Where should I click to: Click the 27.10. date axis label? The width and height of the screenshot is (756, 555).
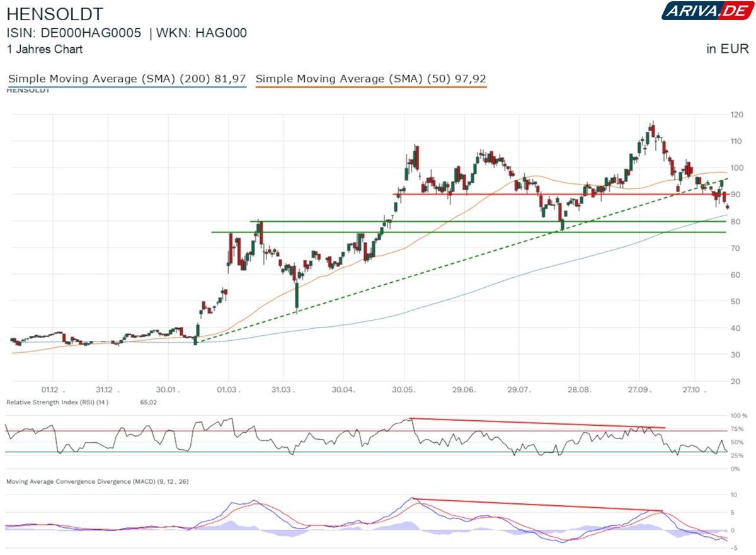click(694, 391)
